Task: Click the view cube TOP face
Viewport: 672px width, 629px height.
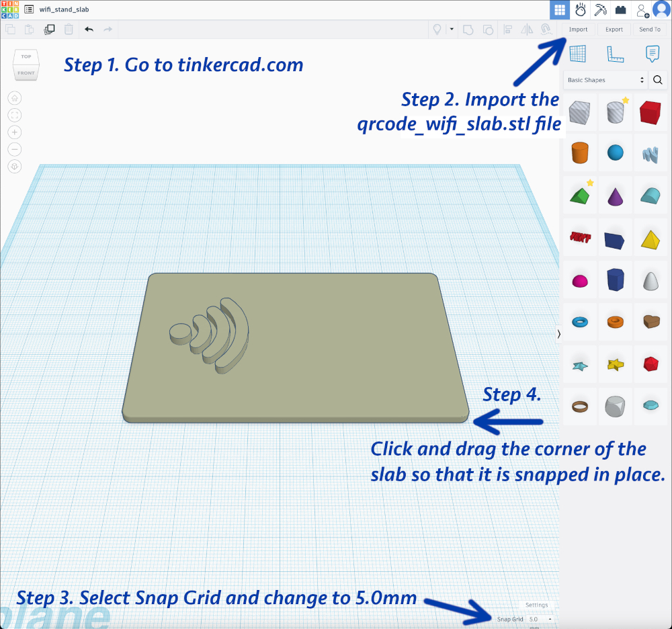Action: [26, 56]
